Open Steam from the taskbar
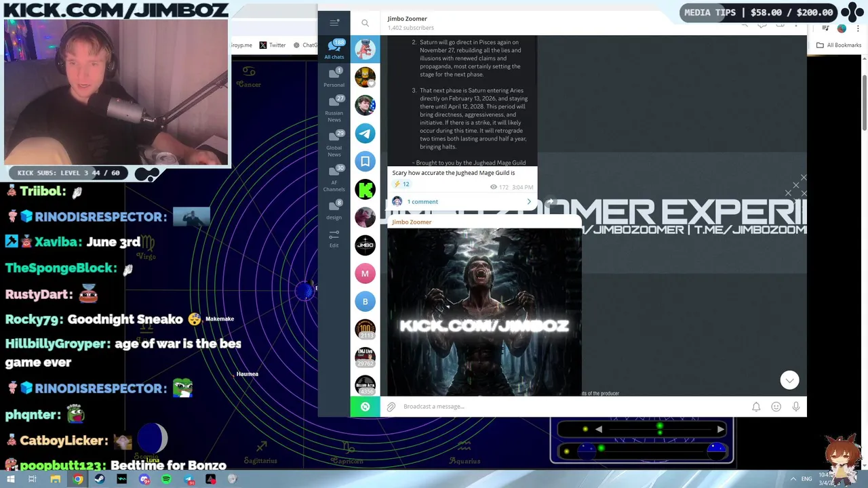The image size is (868, 488). coord(100,479)
